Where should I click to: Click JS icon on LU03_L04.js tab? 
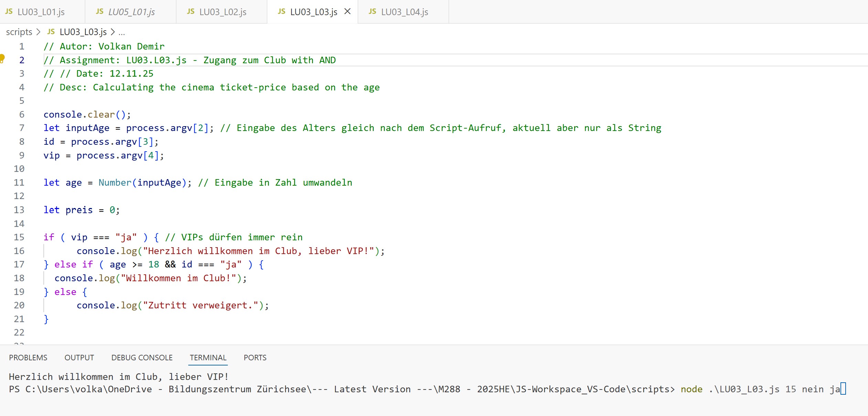click(x=372, y=12)
